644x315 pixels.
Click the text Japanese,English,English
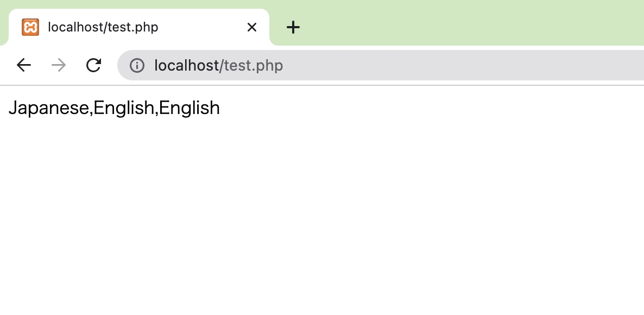point(114,108)
